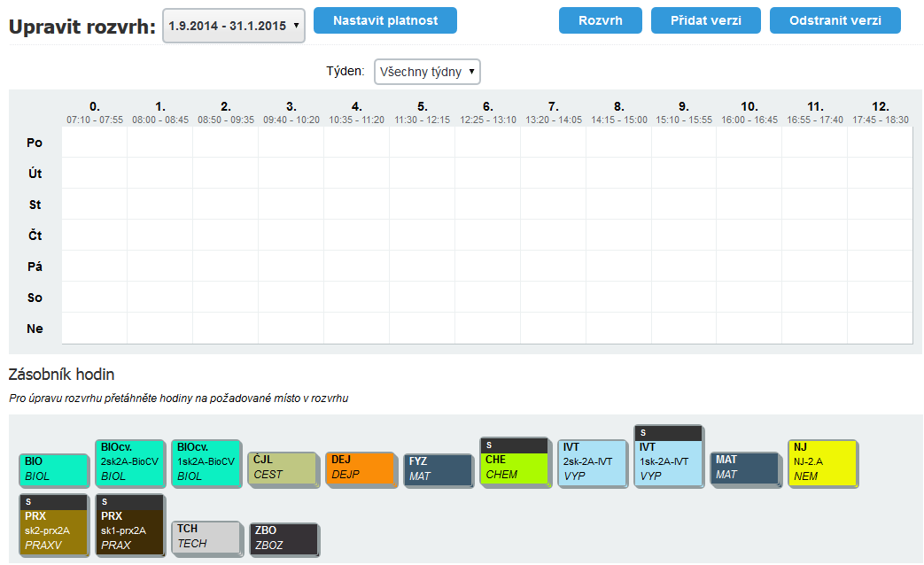924x565 pixels.
Task: Select the IVT 1sk-2A-IVT lesson card
Action: click(669, 456)
